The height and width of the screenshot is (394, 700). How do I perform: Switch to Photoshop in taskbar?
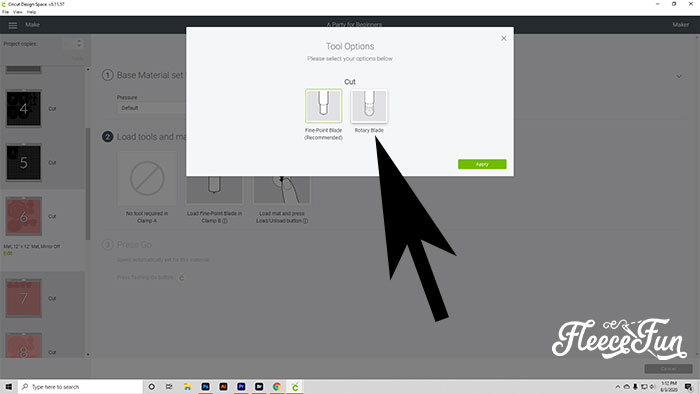tap(205, 387)
